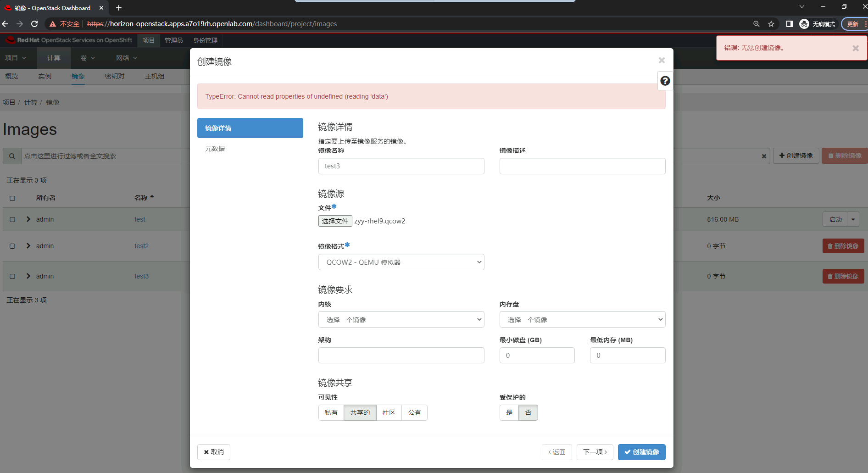The image size is (868, 473).
Task: Click the 返回 back button
Action: pyautogui.click(x=557, y=452)
